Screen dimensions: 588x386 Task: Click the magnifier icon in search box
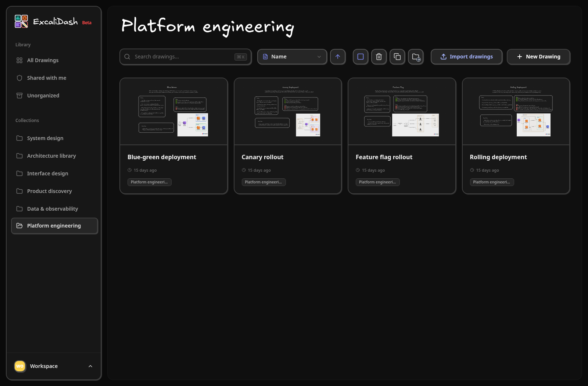(127, 57)
